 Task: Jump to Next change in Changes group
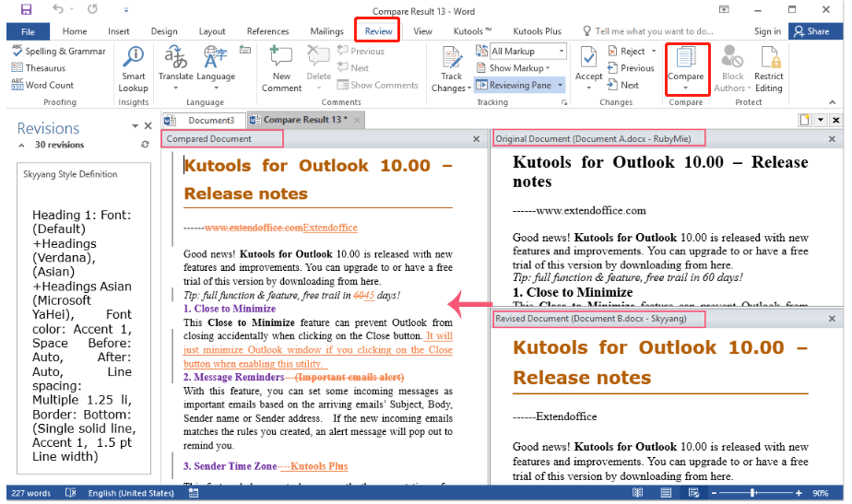click(629, 85)
